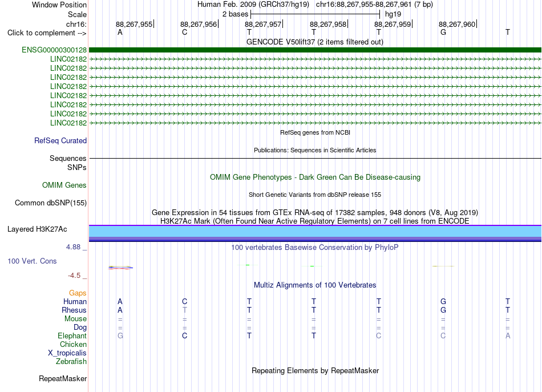This screenshot has width=542, height=392.
Task: Click the -4.5 lower PhyloP scale value
Action: [74, 276]
